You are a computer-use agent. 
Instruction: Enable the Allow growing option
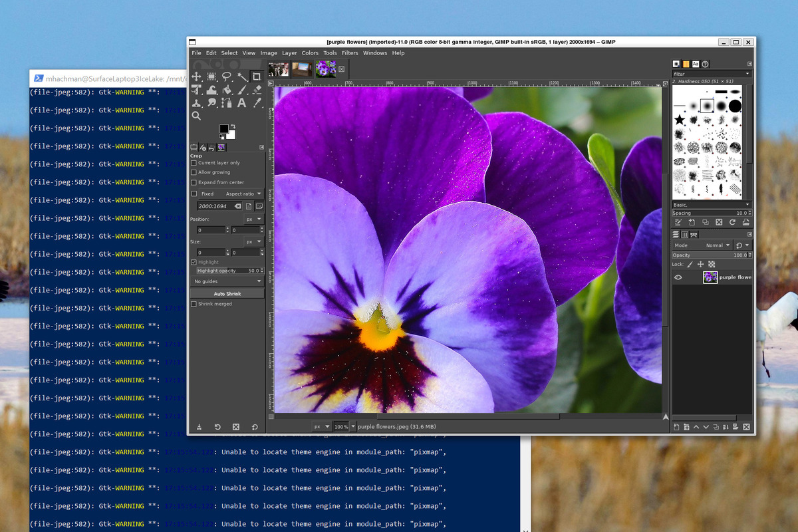[194, 173]
